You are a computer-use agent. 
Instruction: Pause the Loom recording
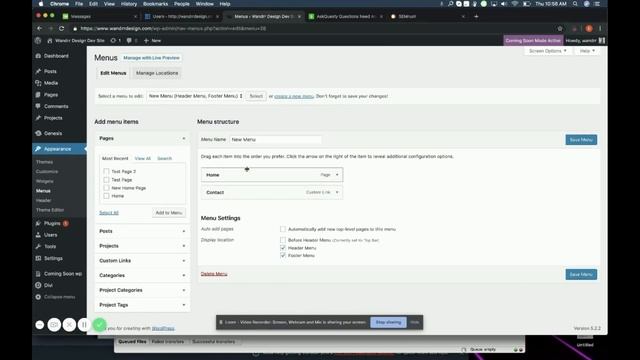click(84, 324)
